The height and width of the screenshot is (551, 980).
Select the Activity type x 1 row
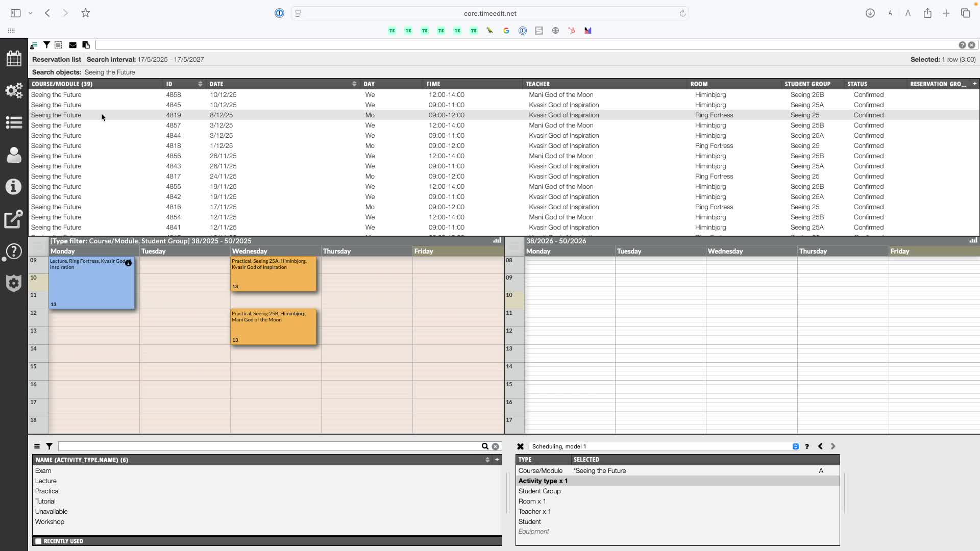pyautogui.click(x=543, y=481)
